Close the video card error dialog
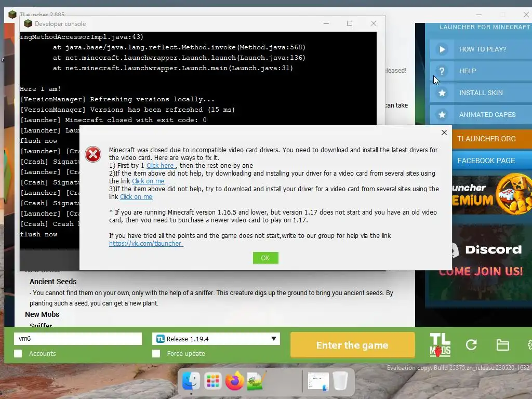532x399 pixels. [444, 132]
